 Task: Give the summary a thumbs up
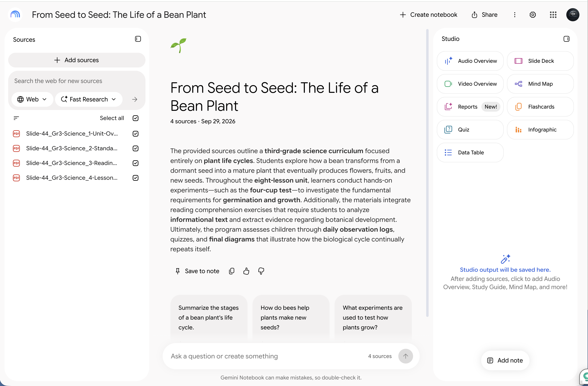pyautogui.click(x=246, y=271)
